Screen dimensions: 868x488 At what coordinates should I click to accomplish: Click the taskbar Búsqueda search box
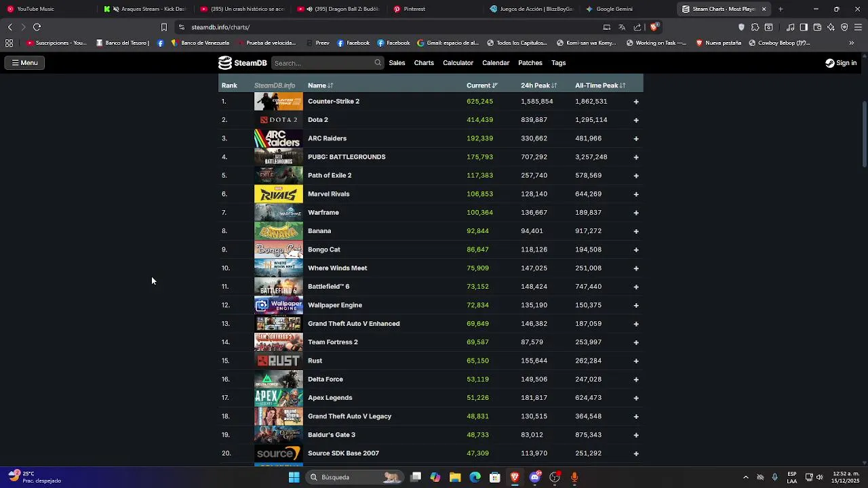354,477
